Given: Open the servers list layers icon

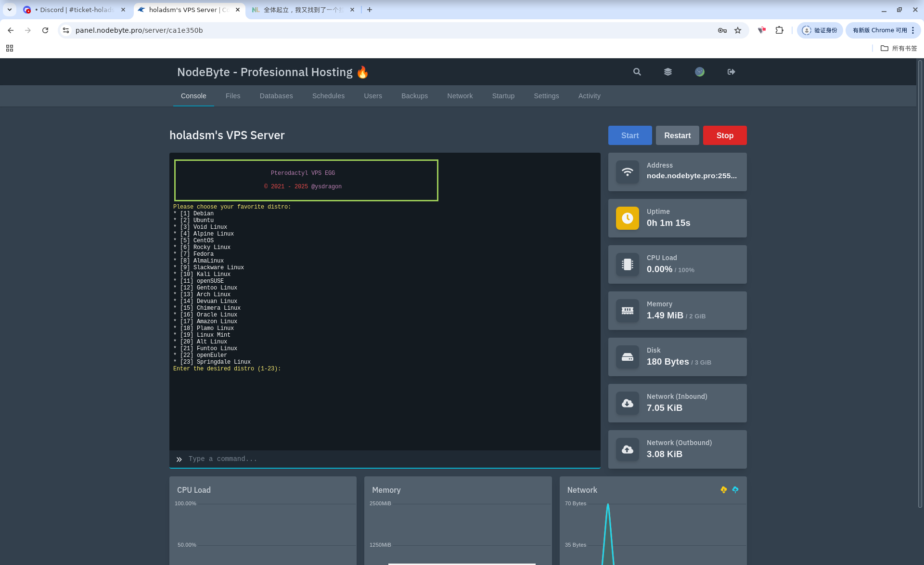Looking at the screenshot, I should tap(668, 72).
